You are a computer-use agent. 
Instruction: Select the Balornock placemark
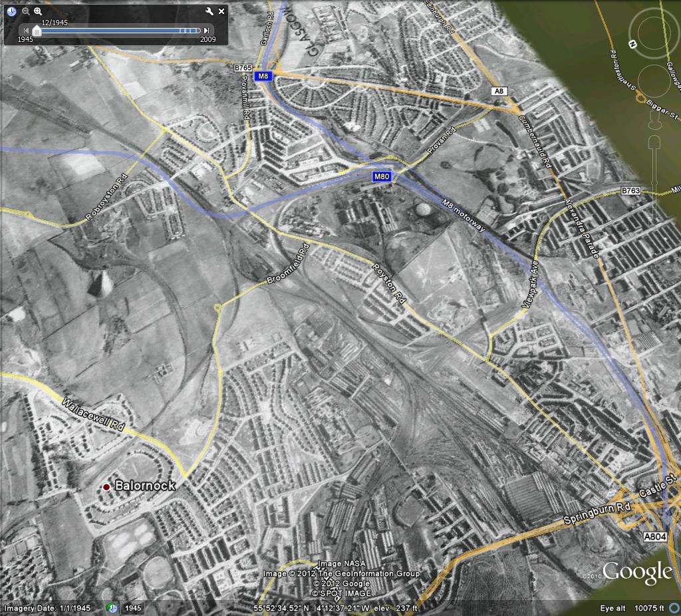(x=106, y=487)
